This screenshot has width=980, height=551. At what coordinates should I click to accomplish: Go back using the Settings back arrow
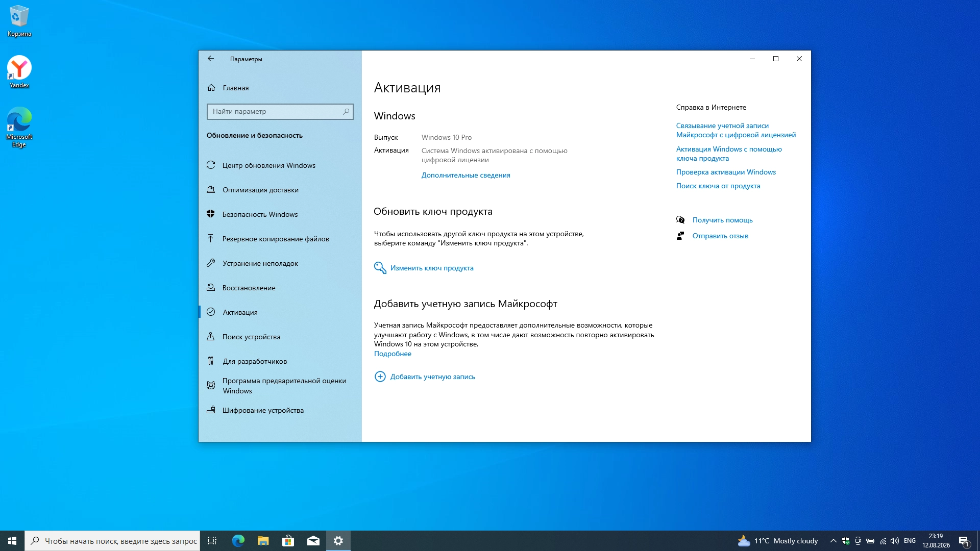(x=211, y=59)
